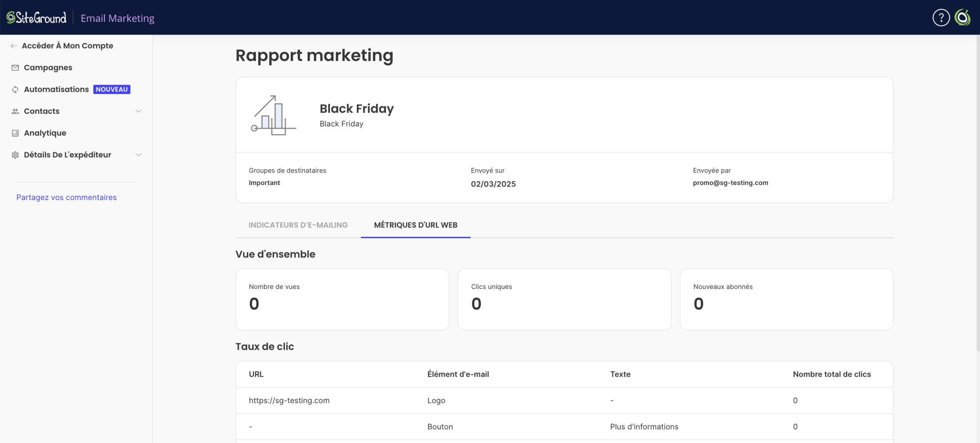980x443 pixels.
Task: Open Campagnes in the sidebar
Action: [48, 67]
